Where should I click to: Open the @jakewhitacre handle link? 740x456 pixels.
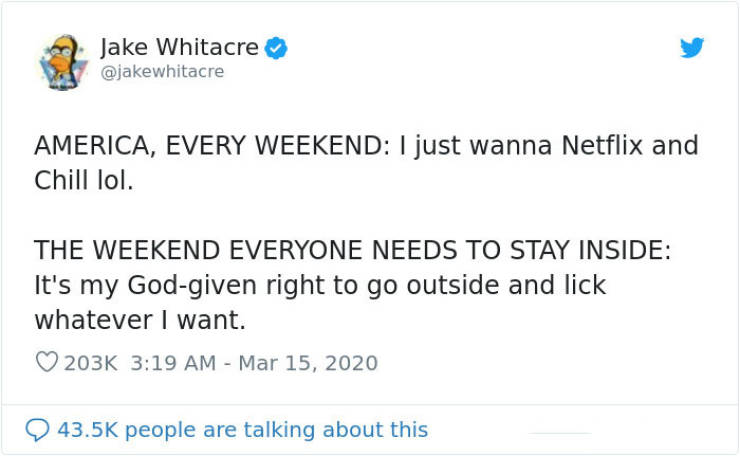[x=162, y=72]
